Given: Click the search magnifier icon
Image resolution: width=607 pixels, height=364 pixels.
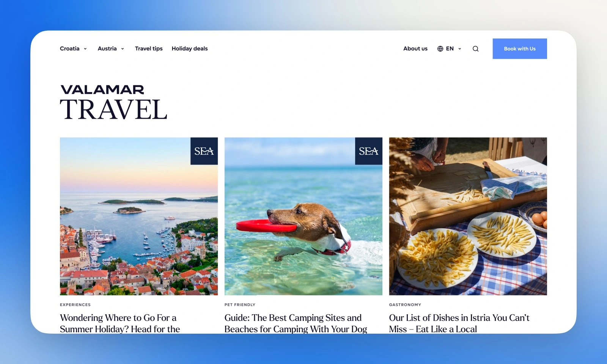Looking at the screenshot, I should click(475, 49).
